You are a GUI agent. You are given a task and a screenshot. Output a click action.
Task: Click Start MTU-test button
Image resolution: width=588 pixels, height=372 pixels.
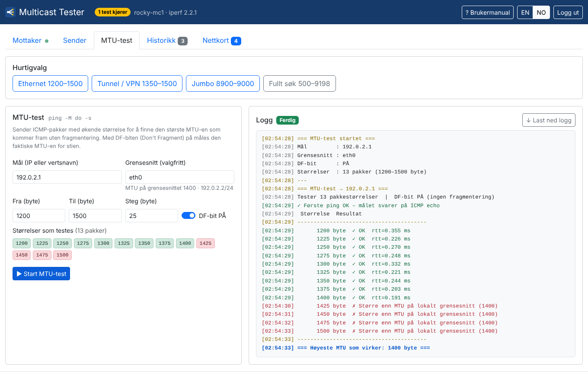[41, 273]
